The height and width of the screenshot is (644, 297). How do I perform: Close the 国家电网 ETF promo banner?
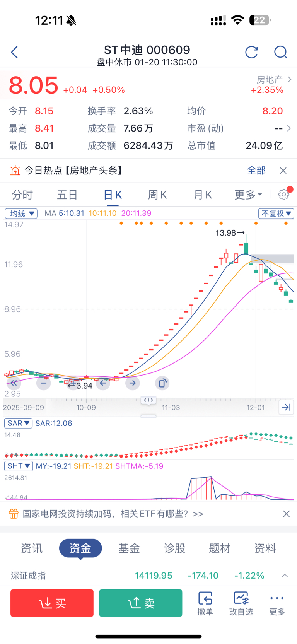tap(286, 514)
